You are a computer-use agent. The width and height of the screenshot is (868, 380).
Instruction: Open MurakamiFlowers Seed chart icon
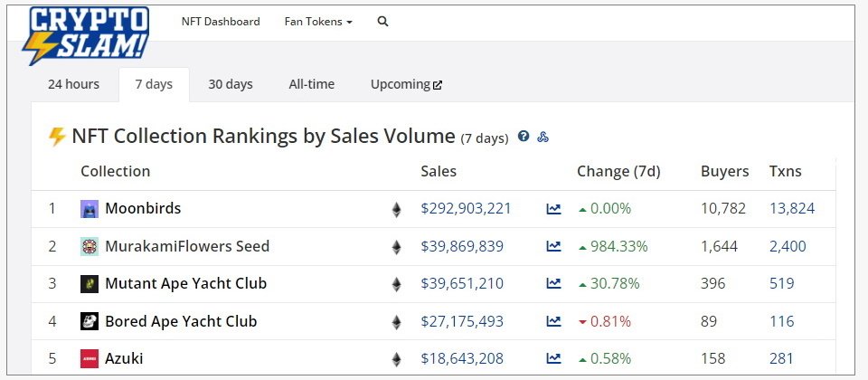tap(553, 247)
